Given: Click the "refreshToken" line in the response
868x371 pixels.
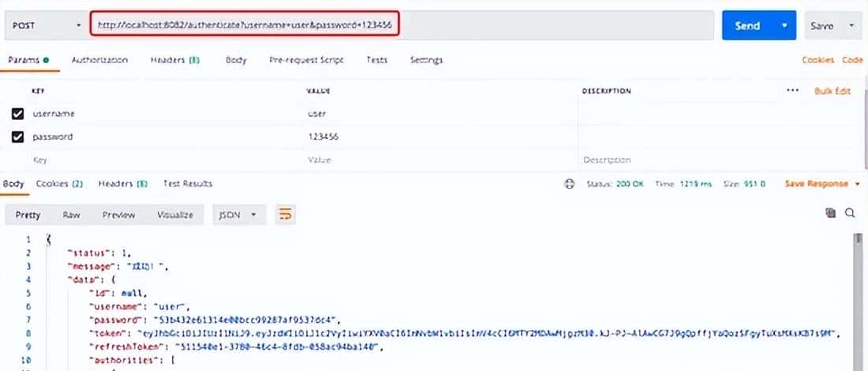Looking at the screenshot, I should click(x=236, y=347).
